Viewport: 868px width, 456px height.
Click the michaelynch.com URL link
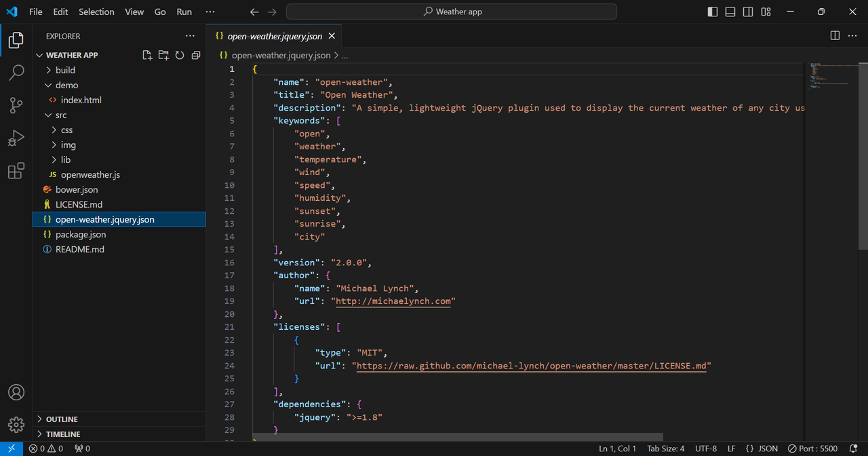[x=393, y=301]
